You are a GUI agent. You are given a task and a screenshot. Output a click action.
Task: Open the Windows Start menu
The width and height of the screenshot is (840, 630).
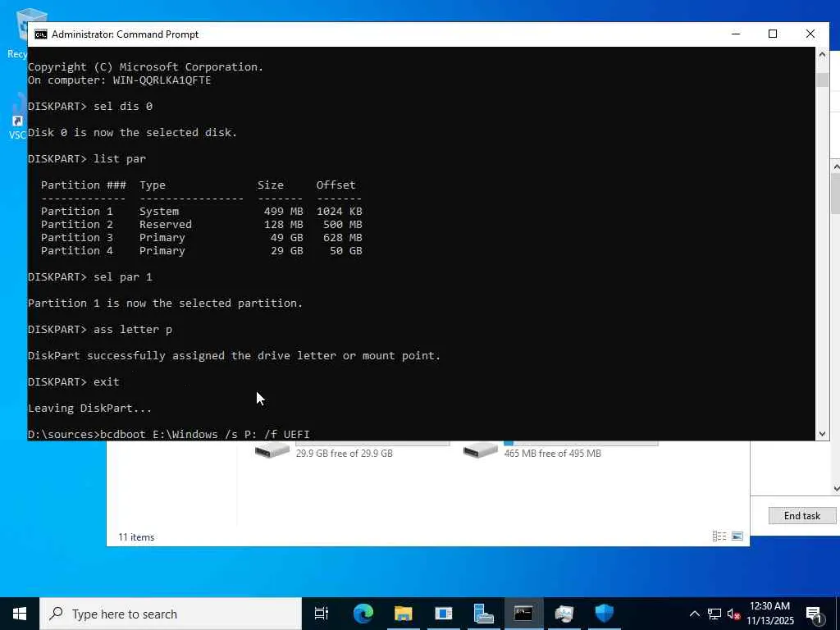tap(20, 614)
